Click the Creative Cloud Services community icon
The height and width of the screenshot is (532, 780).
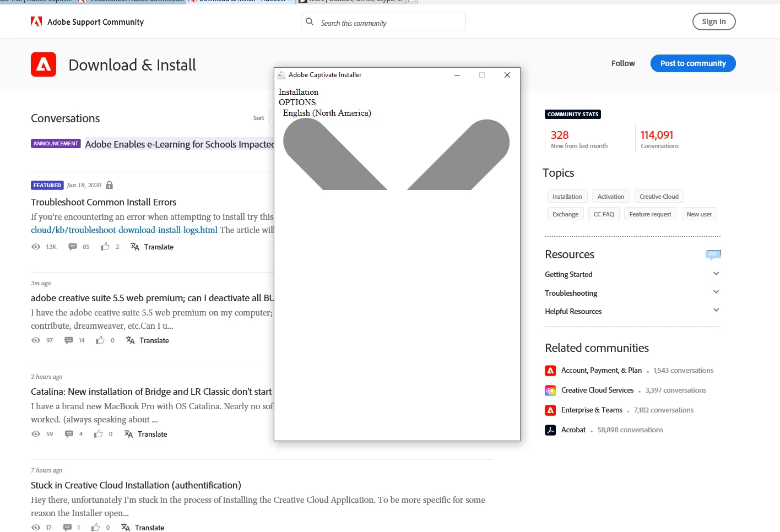click(x=550, y=390)
